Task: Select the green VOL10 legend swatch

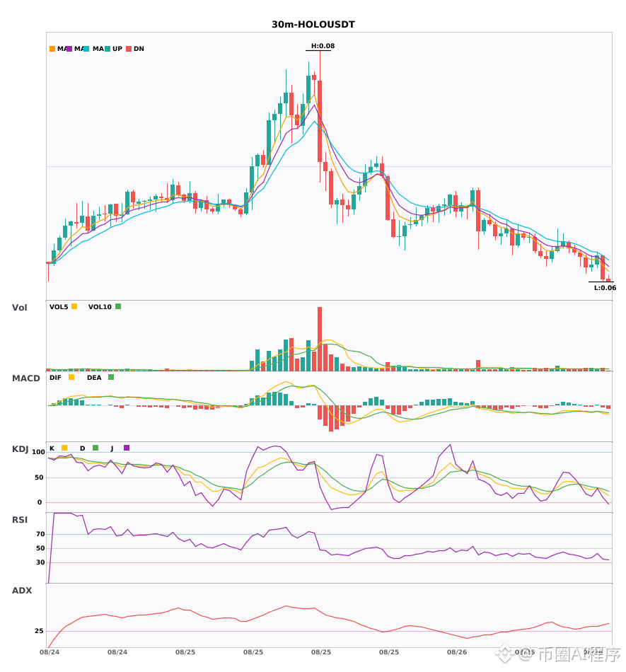Action: 118,306
